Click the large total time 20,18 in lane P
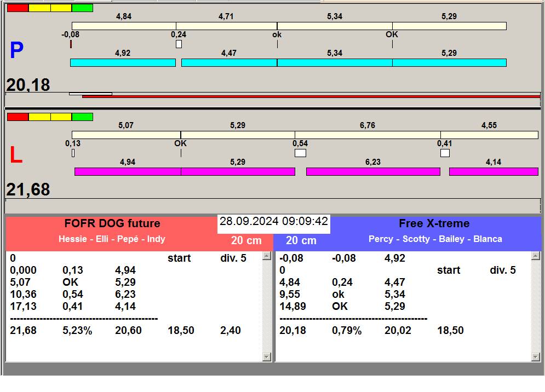This screenshot has height=392, width=545. (28, 85)
